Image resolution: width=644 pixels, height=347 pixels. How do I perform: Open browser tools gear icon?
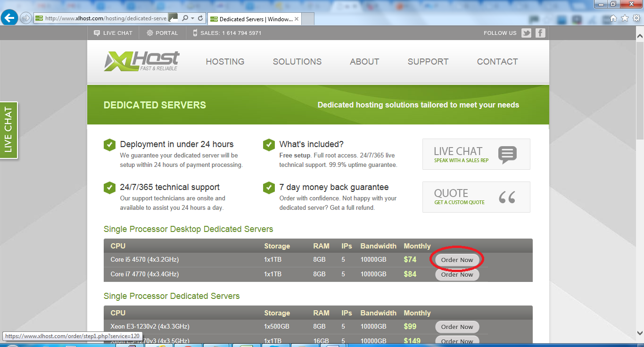tap(636, 18)
